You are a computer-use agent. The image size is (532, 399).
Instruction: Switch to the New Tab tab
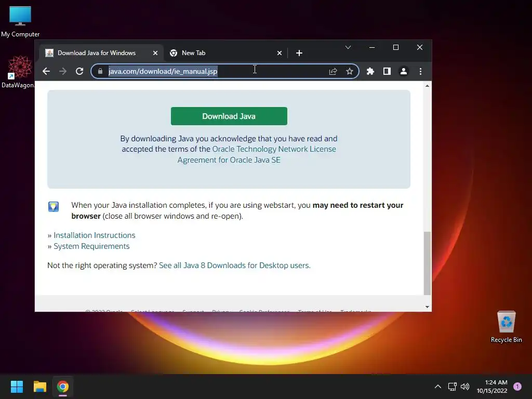point(225,53)
